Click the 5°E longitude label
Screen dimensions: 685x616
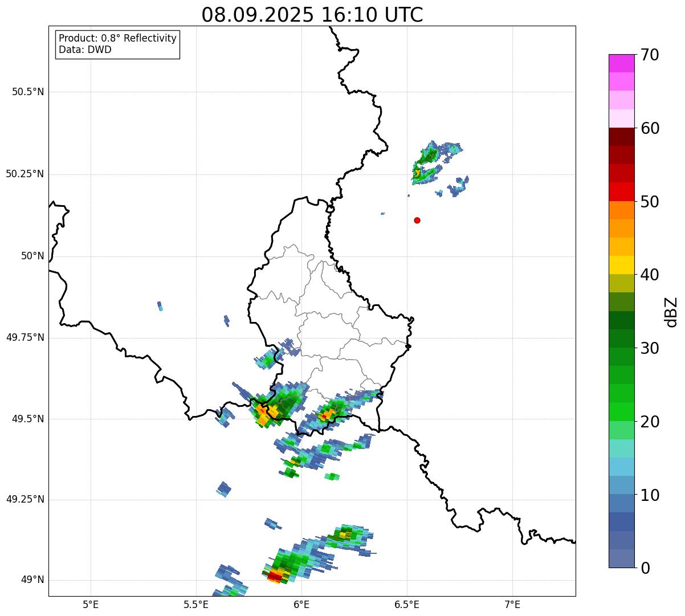91,604
